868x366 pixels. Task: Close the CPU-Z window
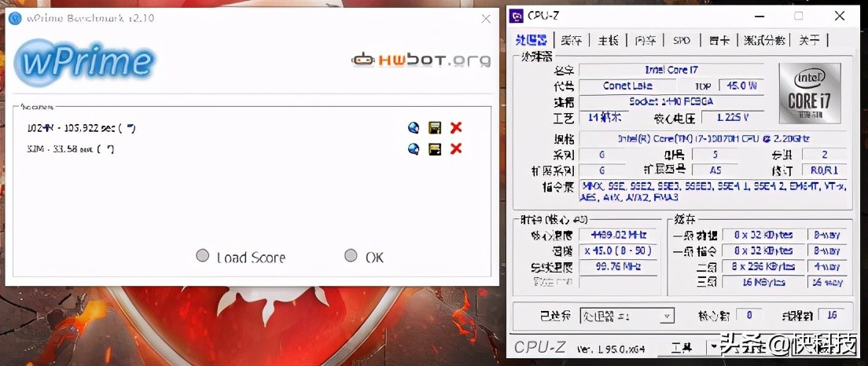(x=838, y=16)
